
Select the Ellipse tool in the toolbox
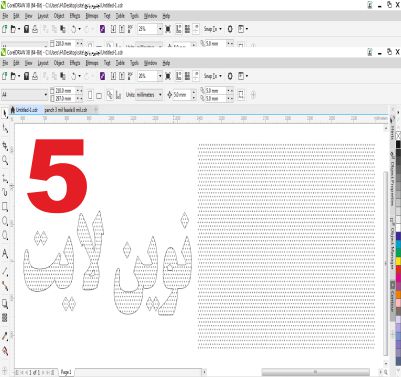point(5,221)
